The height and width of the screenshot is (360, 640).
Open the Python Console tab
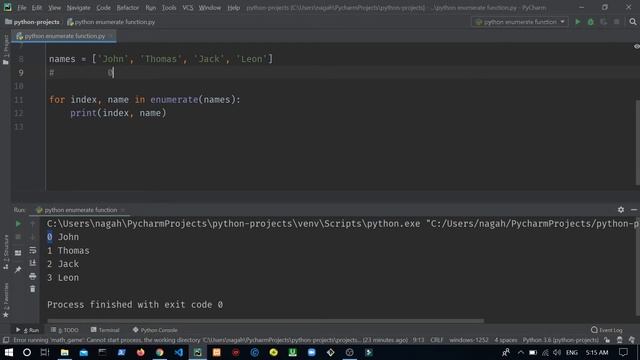coord(155,330)
